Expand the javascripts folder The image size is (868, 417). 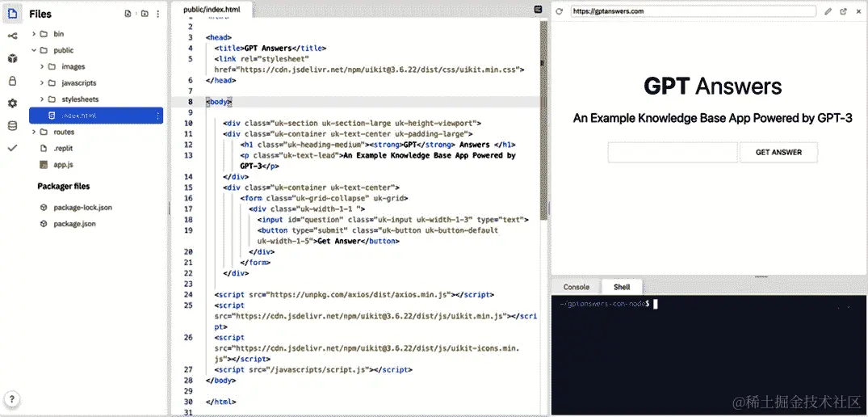[x=42, y=83]
